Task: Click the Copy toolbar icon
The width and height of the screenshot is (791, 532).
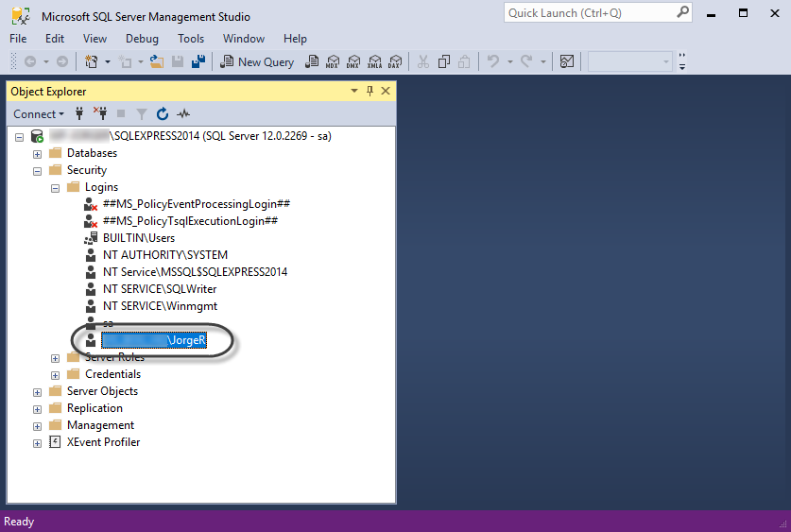Action: coord(444,62)
